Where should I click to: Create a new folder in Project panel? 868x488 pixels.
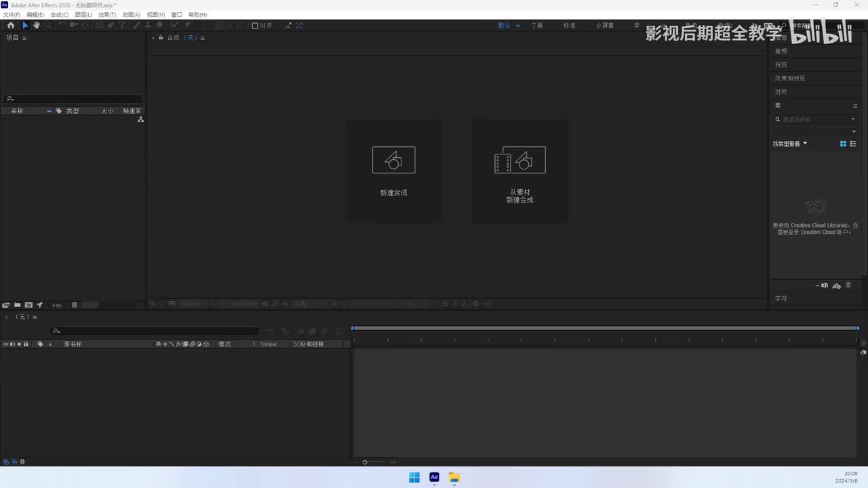(18, 305)
